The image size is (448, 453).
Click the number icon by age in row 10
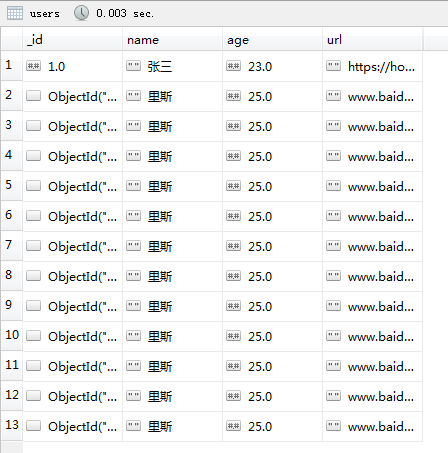[233, 336]
